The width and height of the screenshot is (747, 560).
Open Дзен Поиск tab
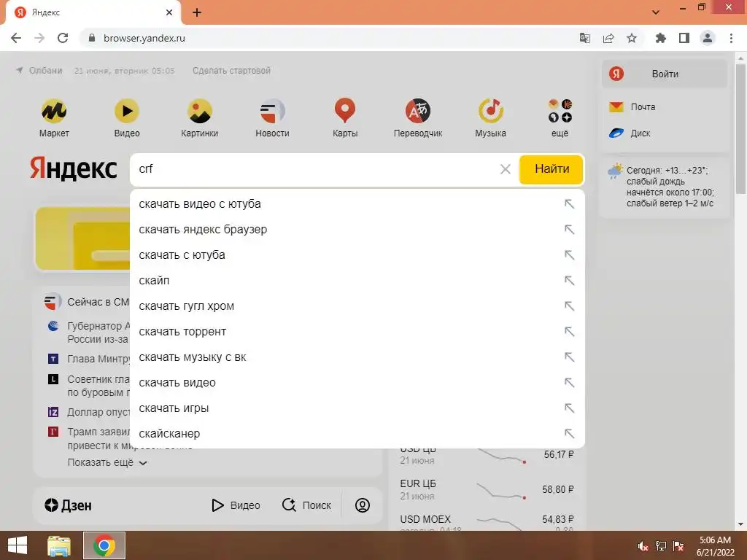pyautogui.click(x=306, y=505)
